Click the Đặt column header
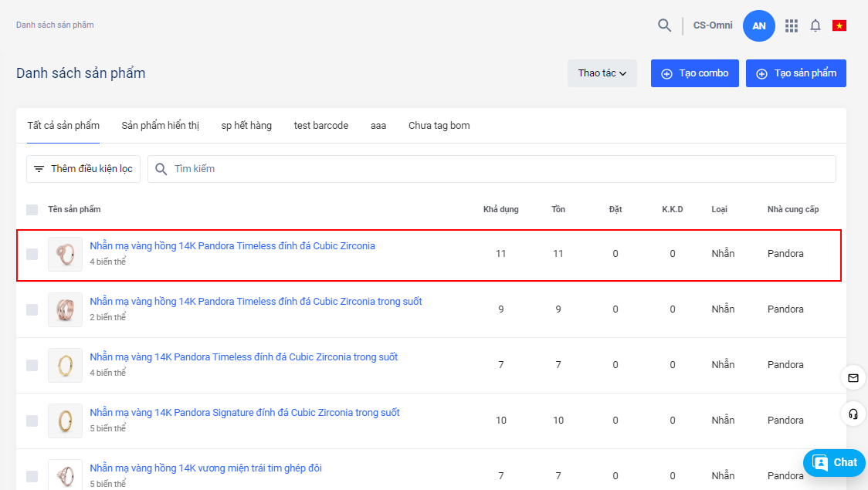 (x=615, y=209)
